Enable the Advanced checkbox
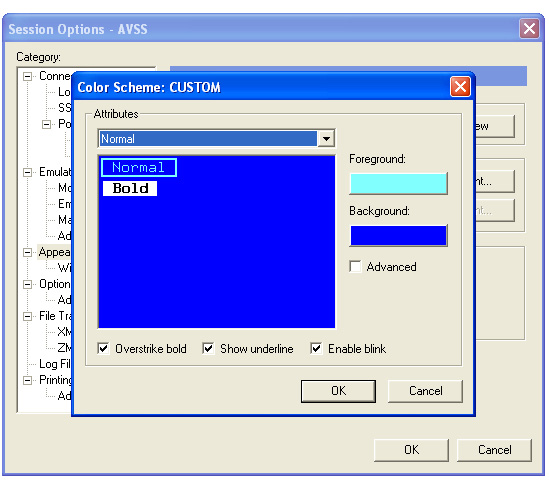Screen dimensions: 549x486 tap(355, 266)
